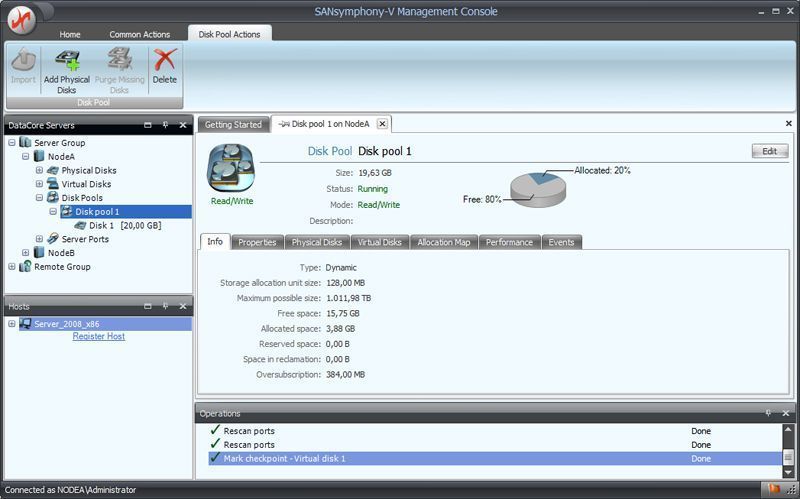The image size is (800, 499).
Task: Click the Edit button
Action: [x=769, y=151]
